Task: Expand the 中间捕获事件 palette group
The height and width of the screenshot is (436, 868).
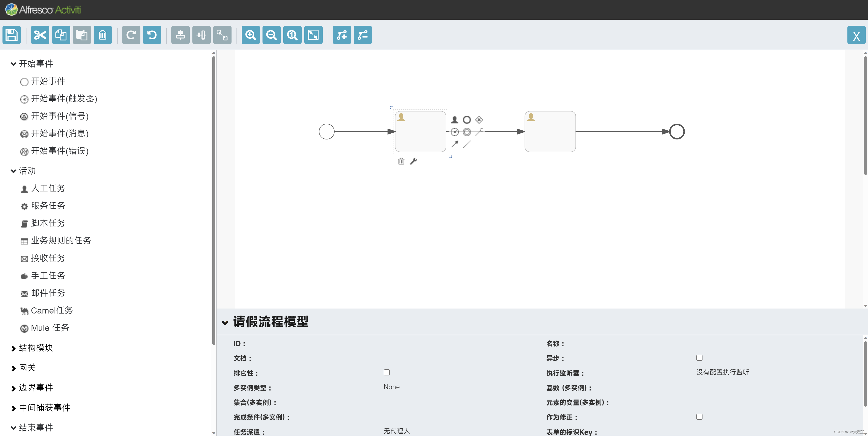Action: pyautogui.click(x=41, y=408)
